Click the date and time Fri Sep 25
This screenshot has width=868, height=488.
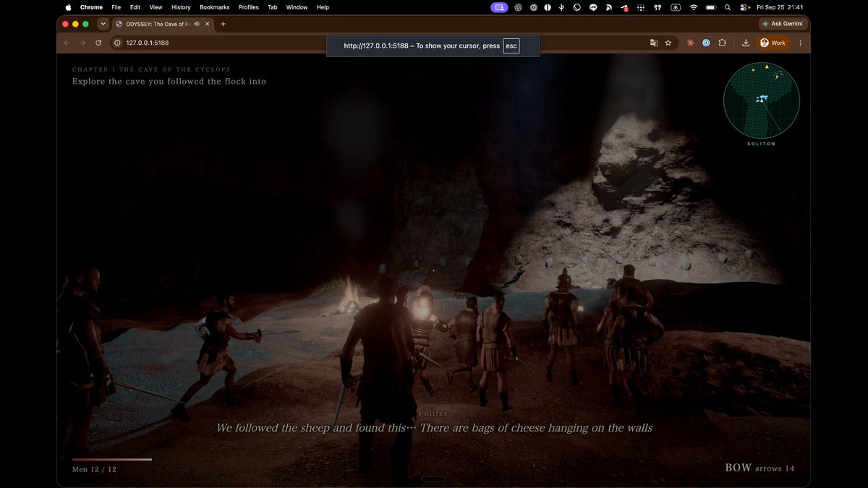pos(780,7)
